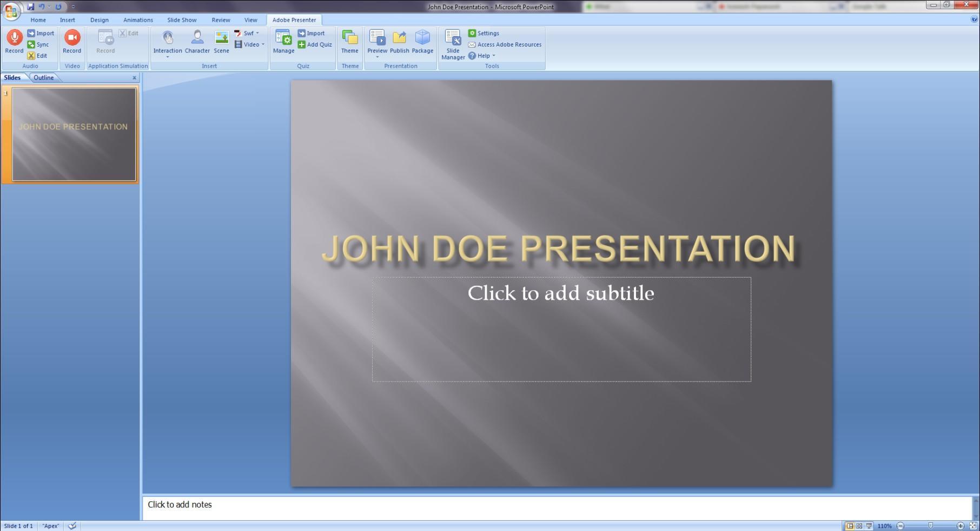980x531 pixels.
Task: Open the Video dropdown arrow
Action: pyautogui.click(x=263, y=44)
